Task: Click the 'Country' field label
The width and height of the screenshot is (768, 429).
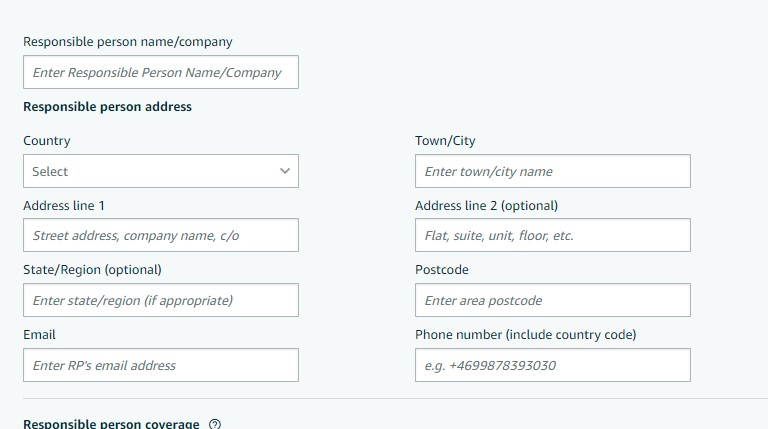Action: (47, 141)
